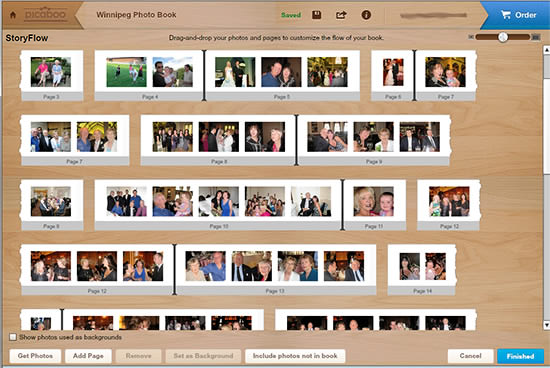Select the Page 5 label
550x368 pixels.
(x=282, y=96)
